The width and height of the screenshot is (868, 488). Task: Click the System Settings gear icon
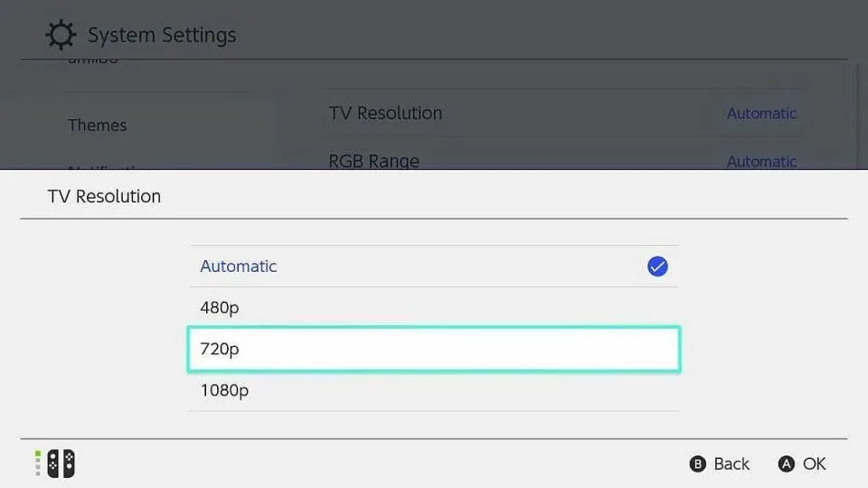tap(61, 35)
